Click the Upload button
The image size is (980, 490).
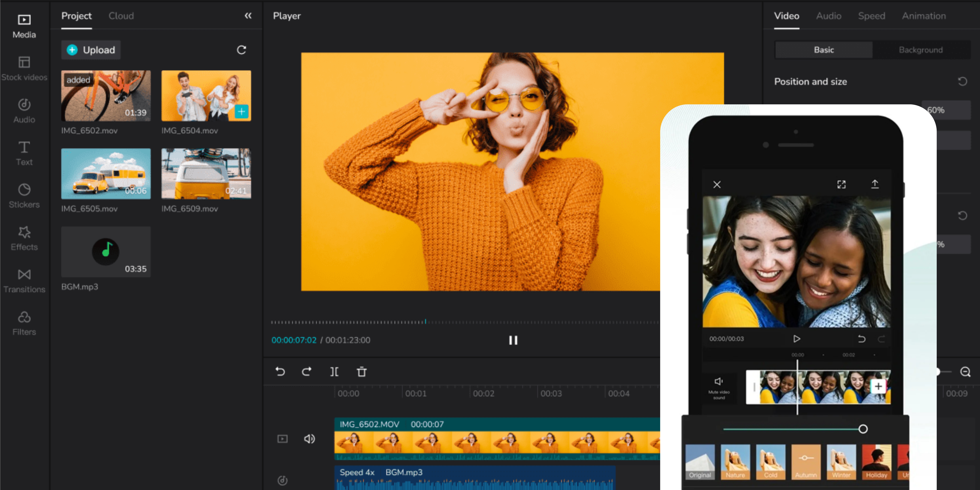click(x=91, y=50)
